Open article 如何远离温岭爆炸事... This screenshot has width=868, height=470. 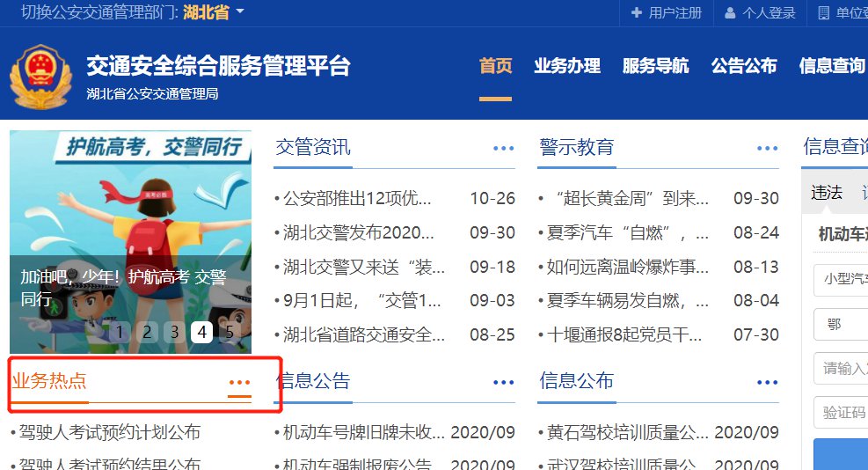[627, 268]
